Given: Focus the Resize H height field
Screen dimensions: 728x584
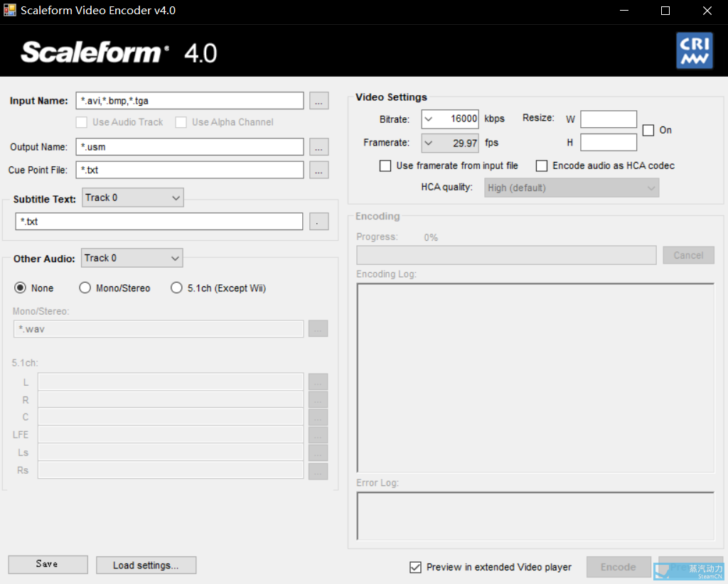Looking at the screenshot, I should click(x=609, y=142).
